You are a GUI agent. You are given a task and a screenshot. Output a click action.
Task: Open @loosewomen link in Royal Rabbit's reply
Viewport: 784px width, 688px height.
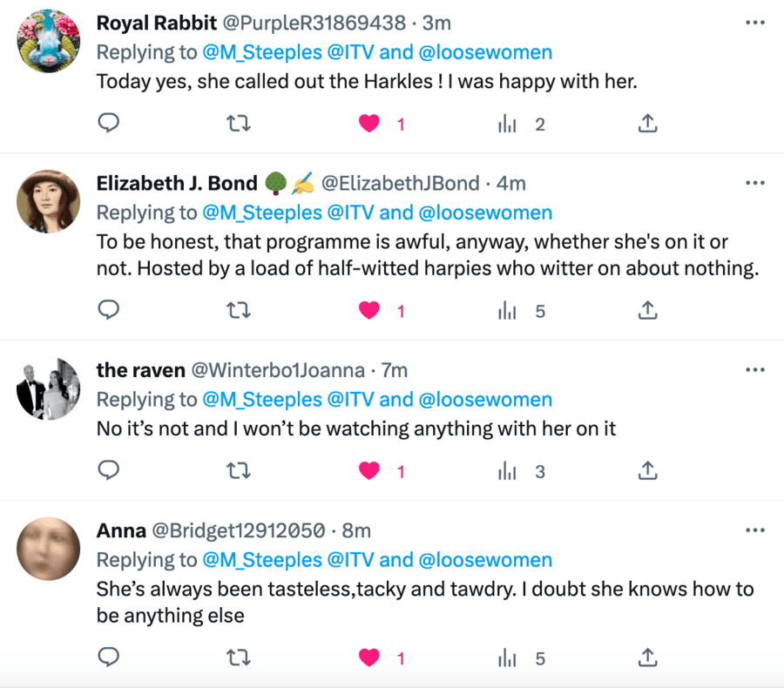pyautogui.click(x=485, y=52)
